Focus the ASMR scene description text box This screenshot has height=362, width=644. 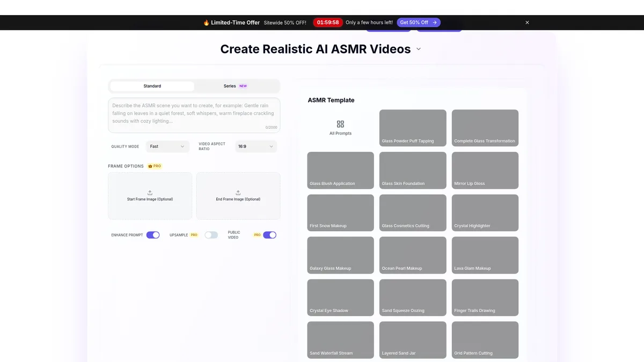(x=194, y=115)
